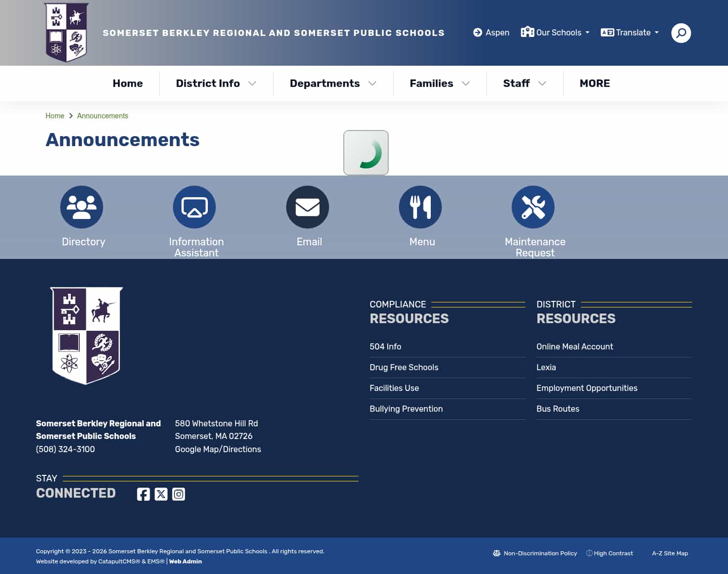Open Google Map/Directions link

(x=218, y=449)
